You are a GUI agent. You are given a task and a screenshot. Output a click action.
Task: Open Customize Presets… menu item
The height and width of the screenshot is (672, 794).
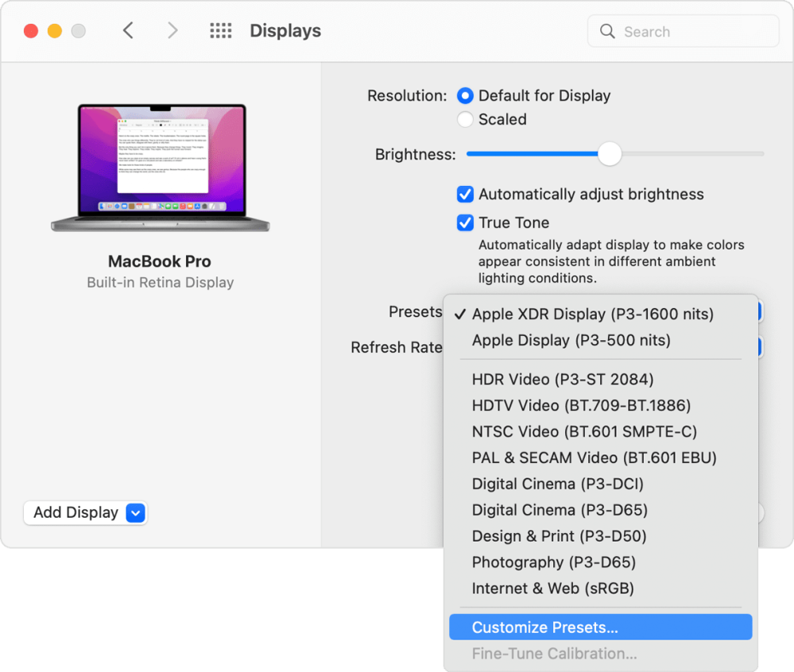(544, 628)
